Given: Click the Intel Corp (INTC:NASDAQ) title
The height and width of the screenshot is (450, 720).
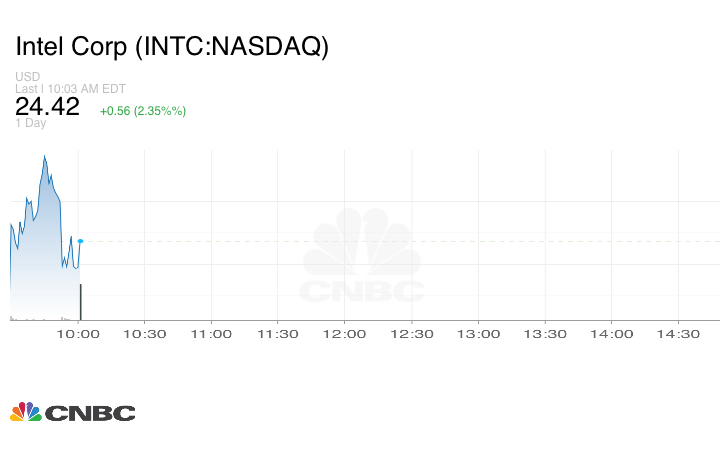Looking at the screenshot, I should [x=171, y=47].
